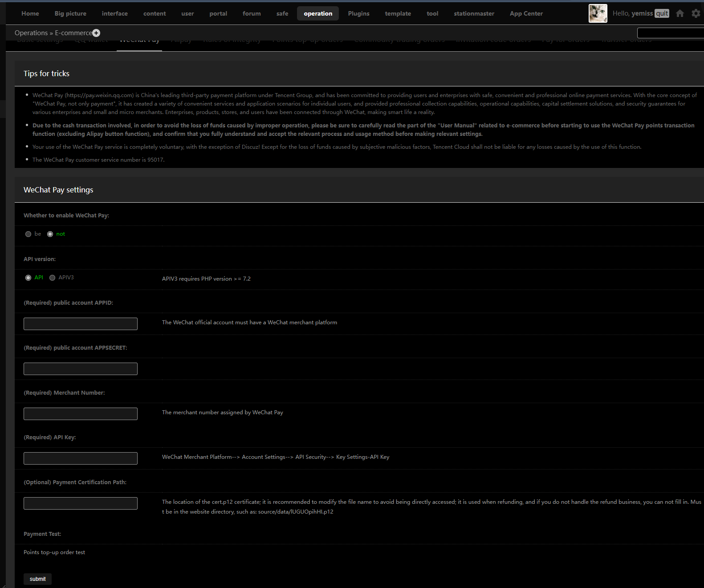Open the Big picture menu
Screen dimensions: 704x588
[x=70, y=13]
